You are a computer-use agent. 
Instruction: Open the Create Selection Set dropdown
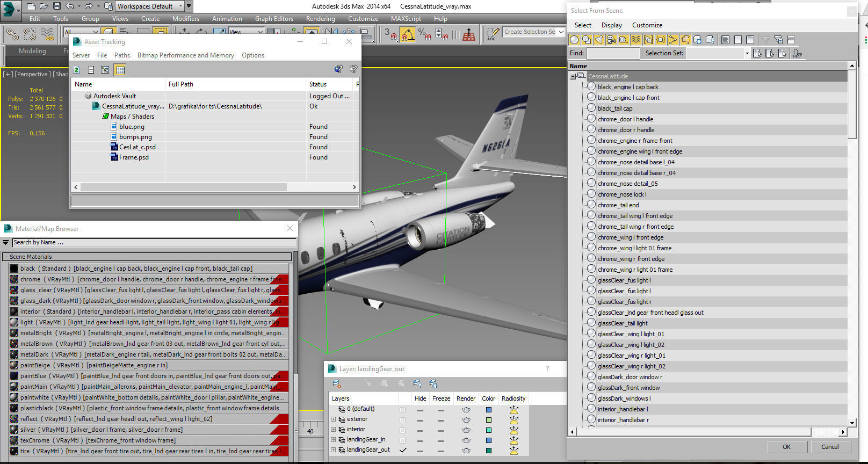pos(561,32)
